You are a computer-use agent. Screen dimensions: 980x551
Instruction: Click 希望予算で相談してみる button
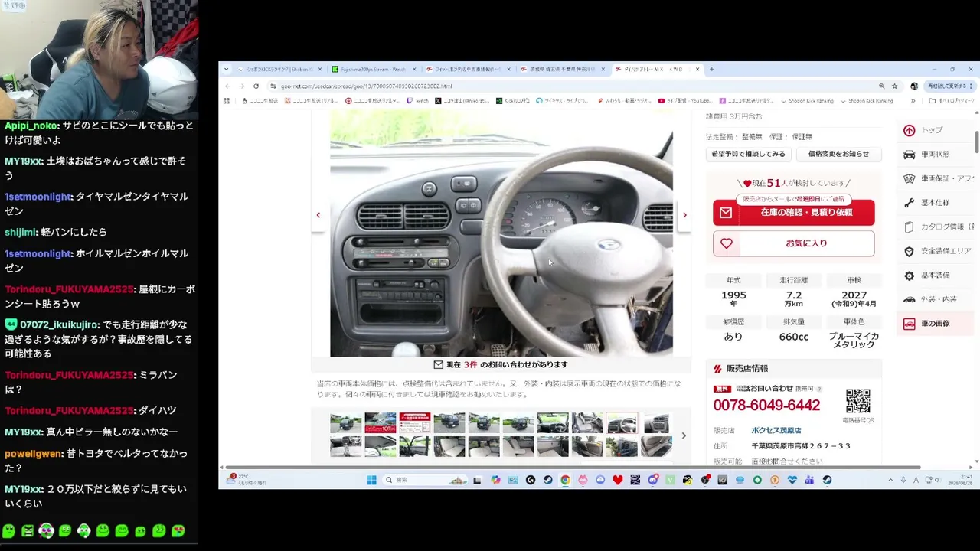pyautogui.click(x=748, y=154)
